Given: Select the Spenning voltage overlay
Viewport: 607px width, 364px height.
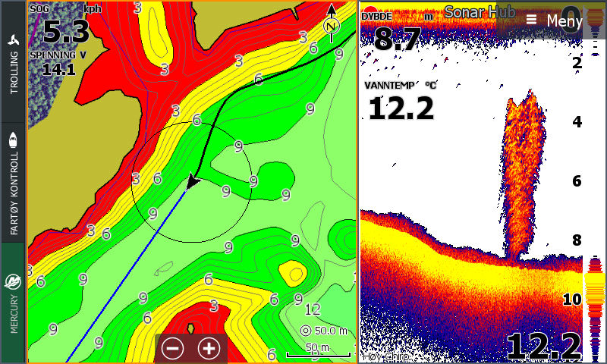Looking at the screenshot, I should coord(58,64).
